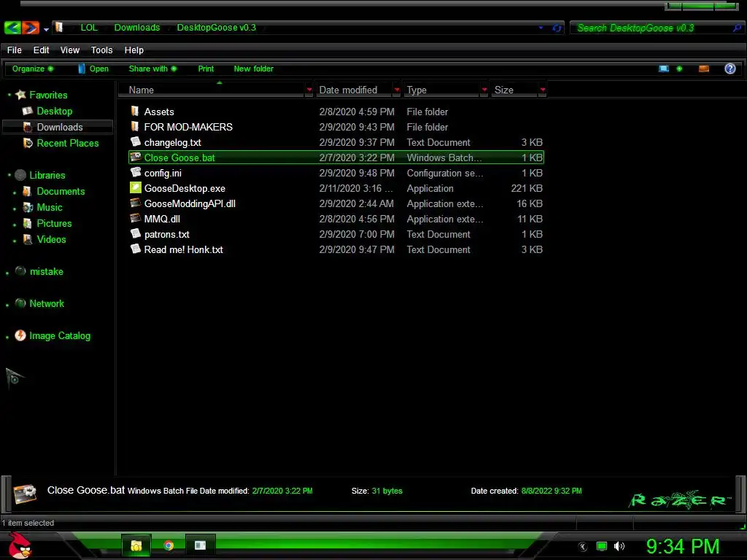Expand the Share with dropdown
The height and width of the screenshot is (560, 747).
[x=152, y=69]
